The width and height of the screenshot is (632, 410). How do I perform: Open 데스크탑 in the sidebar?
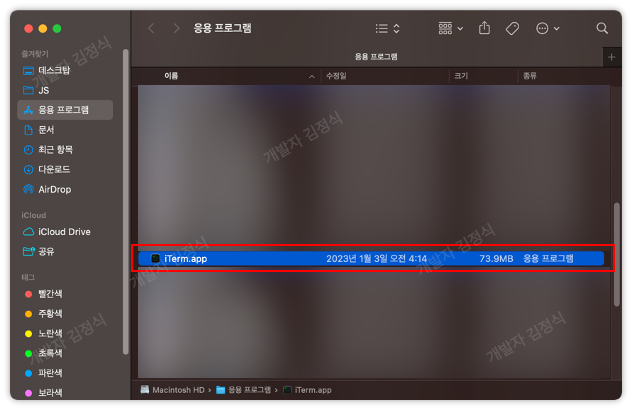(65, 71)
